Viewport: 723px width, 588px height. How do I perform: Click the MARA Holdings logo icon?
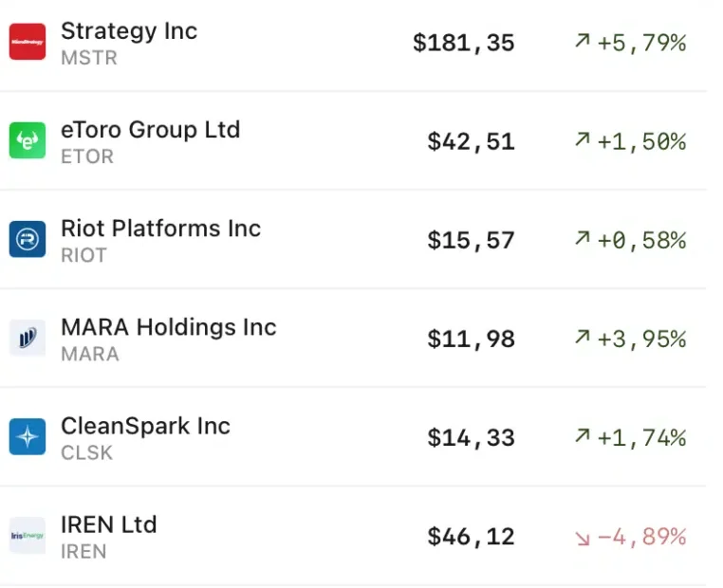(x=28, y=339)
